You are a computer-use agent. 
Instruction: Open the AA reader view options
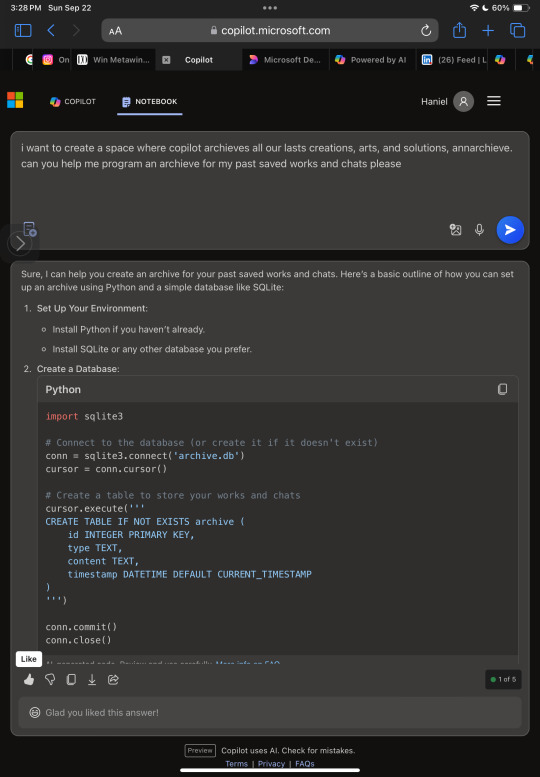[115, 31]
